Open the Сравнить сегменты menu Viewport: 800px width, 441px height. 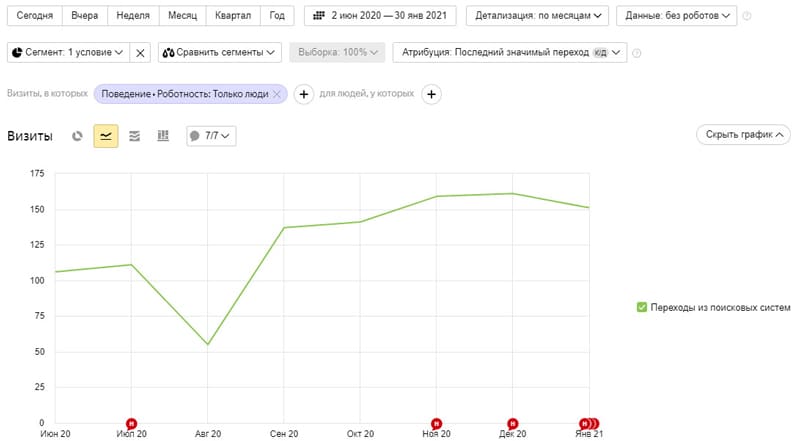click(x=219, y=53)
